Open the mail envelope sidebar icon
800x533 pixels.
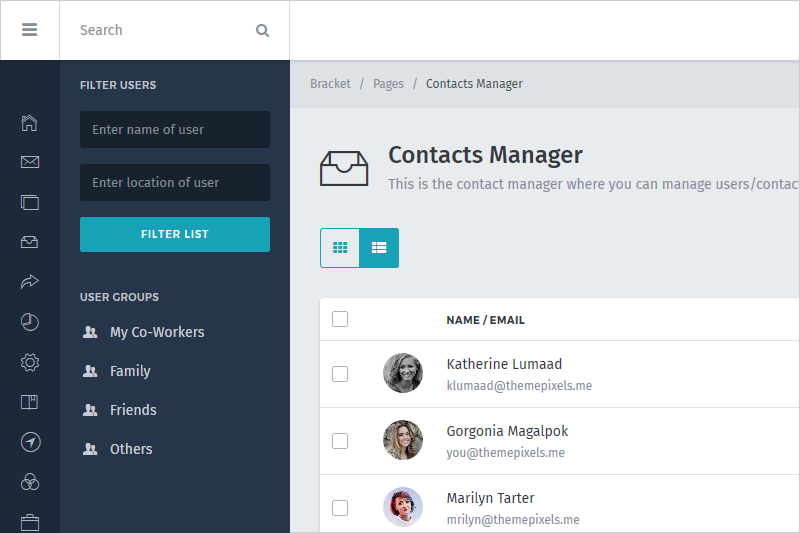point(29,162)
